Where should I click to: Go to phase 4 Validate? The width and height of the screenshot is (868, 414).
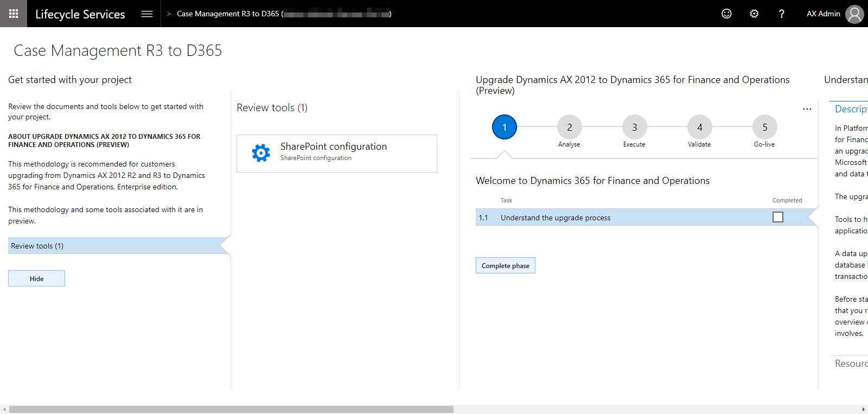click(x=700, y=128)
